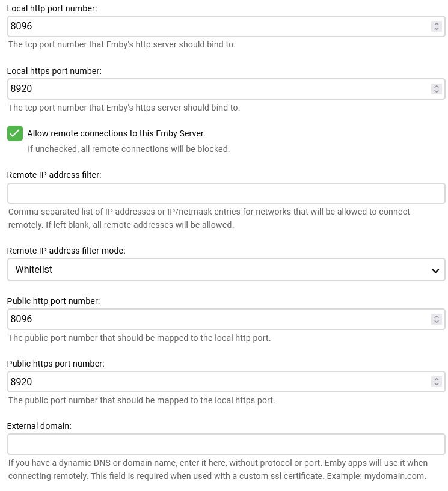The width and height of the screenshot is (448, 491).
Task: Increment the public https port number
Action: point(436,380)
